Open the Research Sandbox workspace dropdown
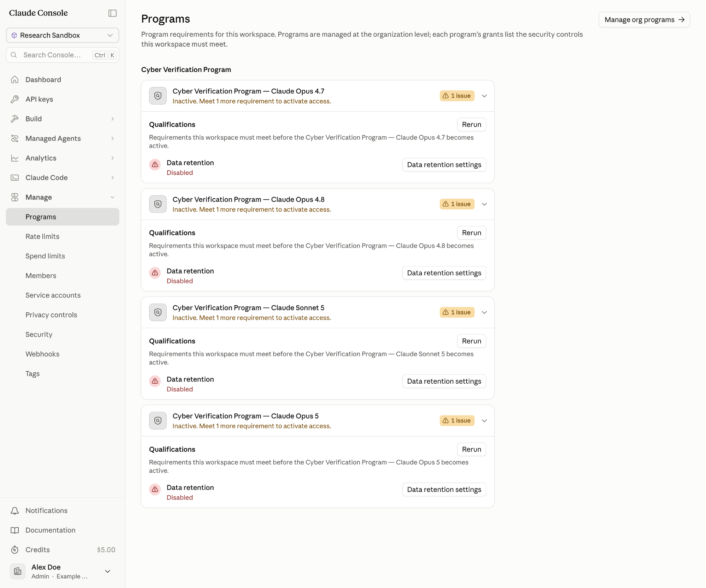The image size is (706, 588). pyautogui.click(x=63, y=35)
